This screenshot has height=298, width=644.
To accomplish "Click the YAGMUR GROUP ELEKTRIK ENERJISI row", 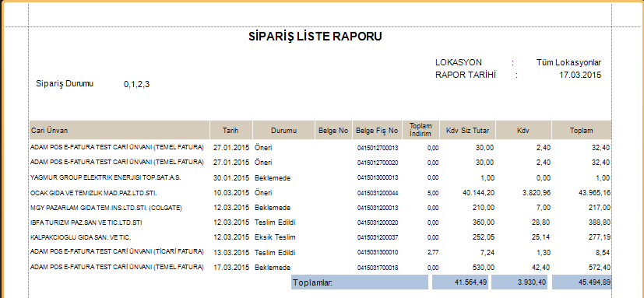I will (x=320, y=177).
